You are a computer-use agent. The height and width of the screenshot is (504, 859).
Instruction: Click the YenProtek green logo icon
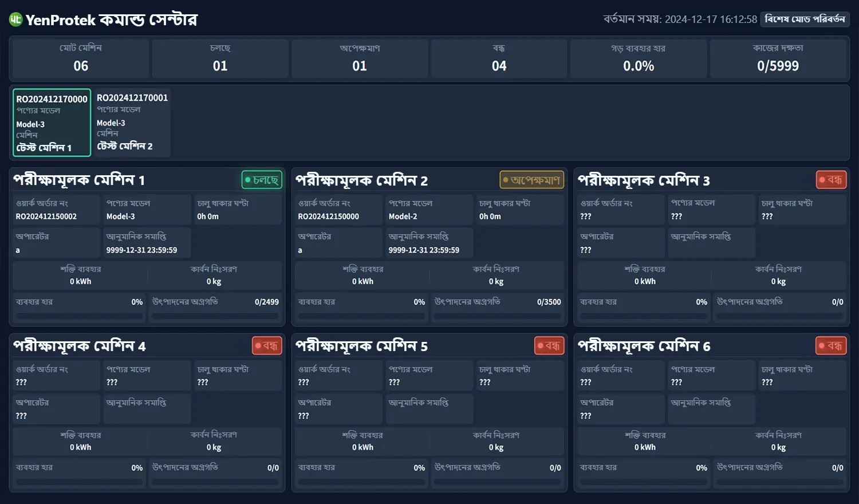15,19
